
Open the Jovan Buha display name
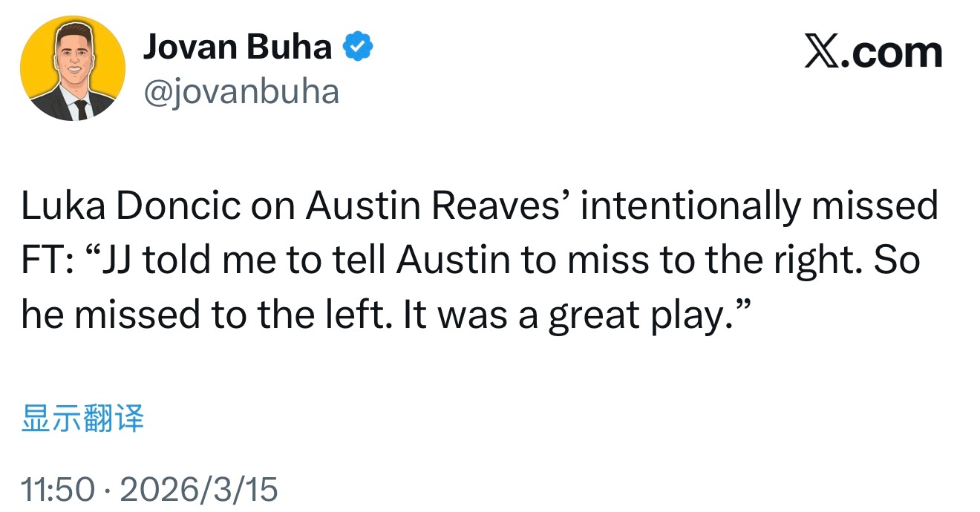coord(237,47)
